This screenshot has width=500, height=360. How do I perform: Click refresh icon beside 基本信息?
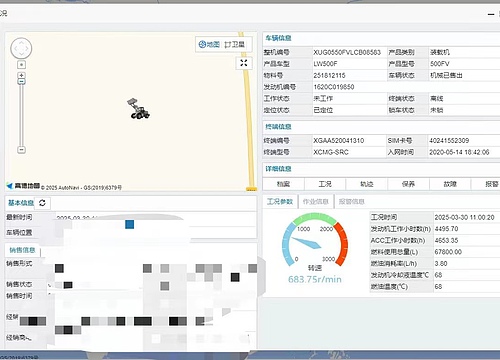coord(42,203)
